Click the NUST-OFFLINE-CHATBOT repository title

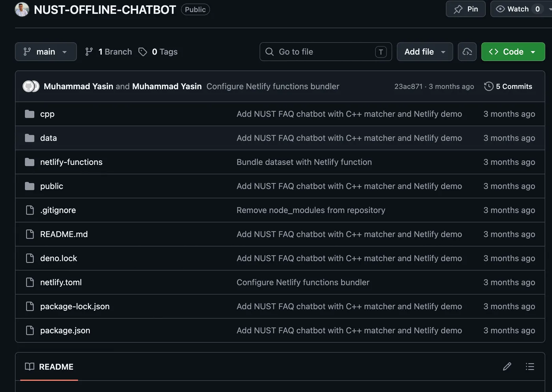pos(105,9)
